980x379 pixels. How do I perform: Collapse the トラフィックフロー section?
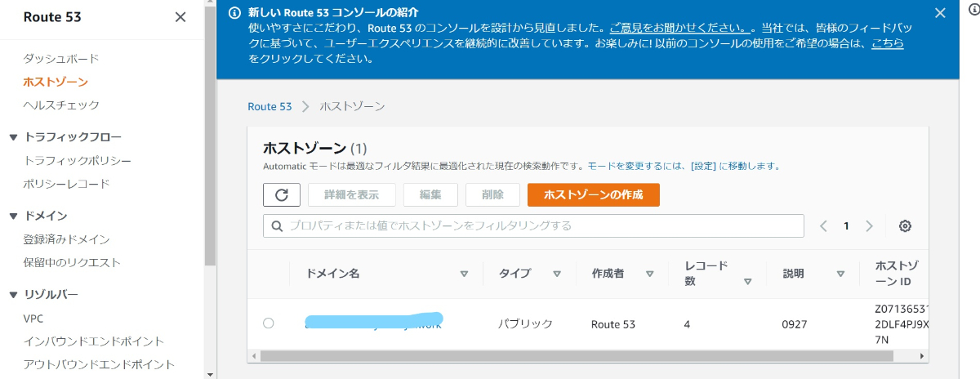pos(13,137)
